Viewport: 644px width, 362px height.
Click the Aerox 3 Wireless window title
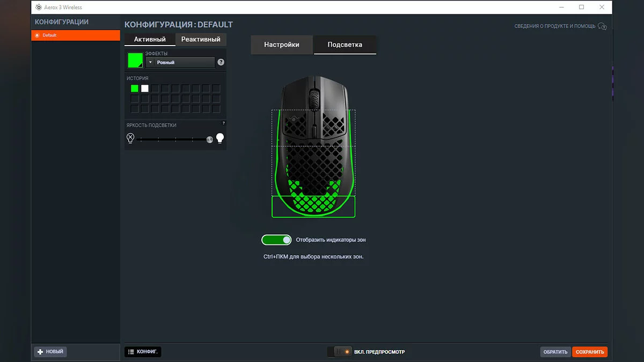tap(63, 8)
